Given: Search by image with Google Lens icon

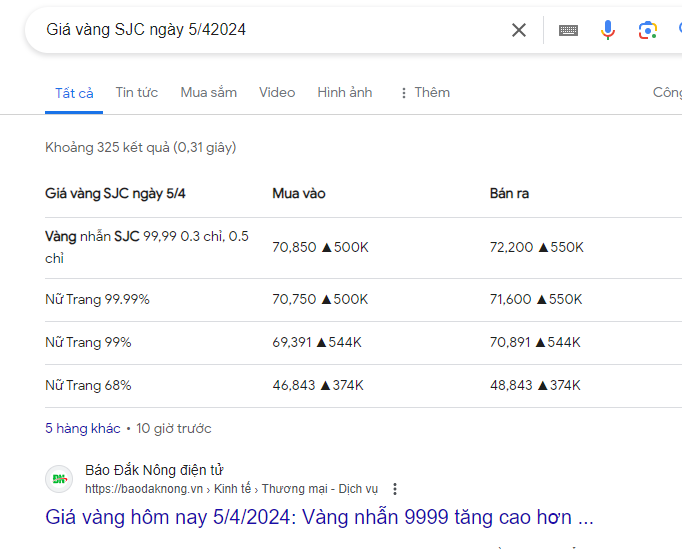Looking at the screenshot, I should coord(648,30).
